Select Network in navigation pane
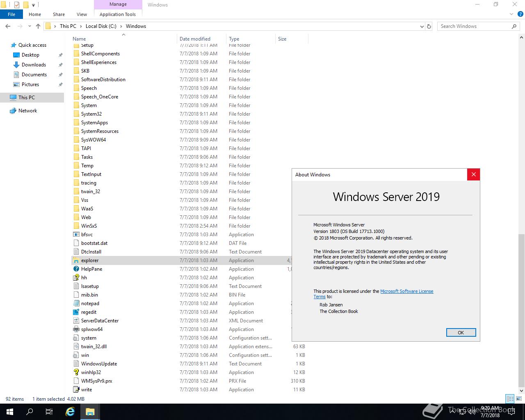This screenshot has width=525, height=420. coord(27,111)
